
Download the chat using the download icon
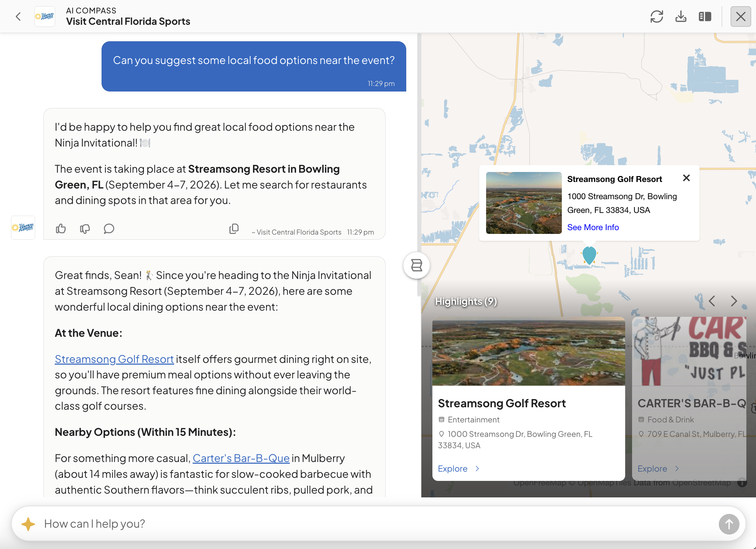point(681,16)
